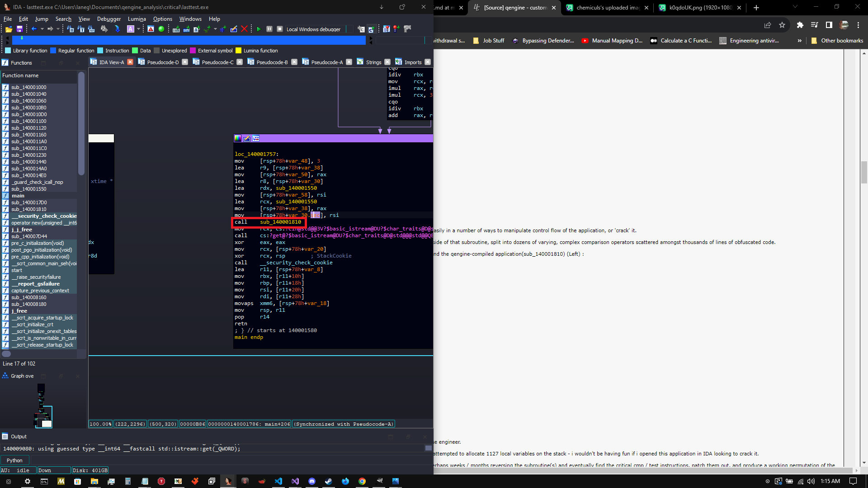Click the green circle toolbar icon
This screenshot has width=868, height=488.
click(x=161, y=29)
